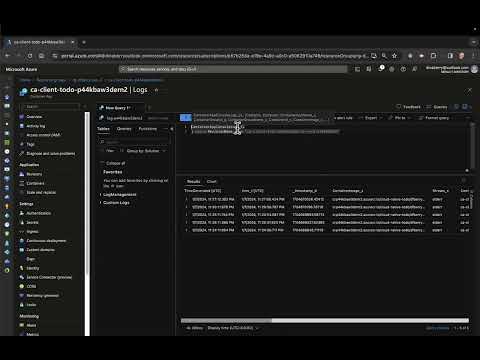This screenshot has width=480, height=360.
Task: Open Custom domains item
Action: tap(40, 250)
